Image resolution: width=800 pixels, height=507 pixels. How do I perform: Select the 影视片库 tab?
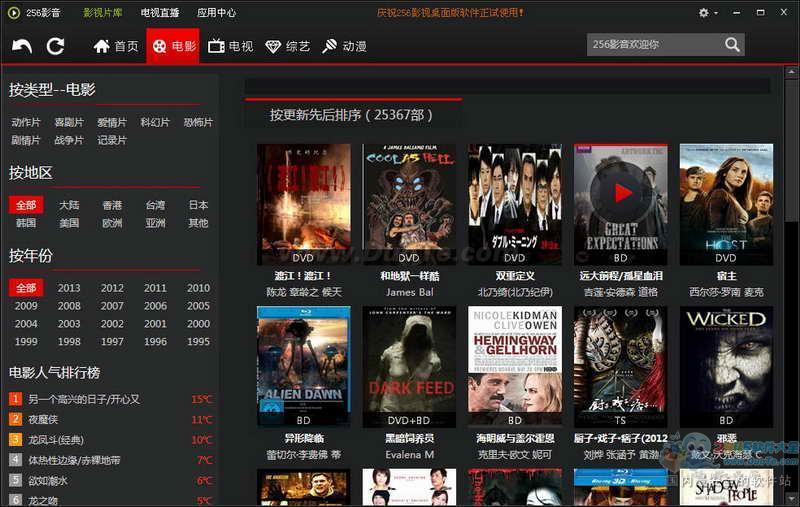point(103,13)
